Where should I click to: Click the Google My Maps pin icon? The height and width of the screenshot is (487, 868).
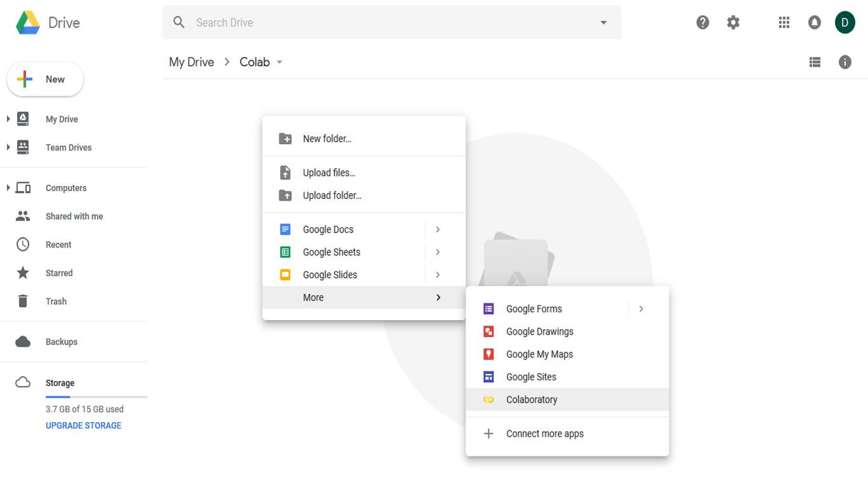coord(488,354)
